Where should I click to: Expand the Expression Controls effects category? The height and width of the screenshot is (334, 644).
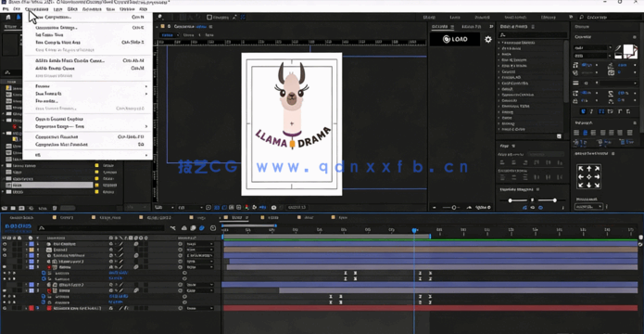point(499,95)
